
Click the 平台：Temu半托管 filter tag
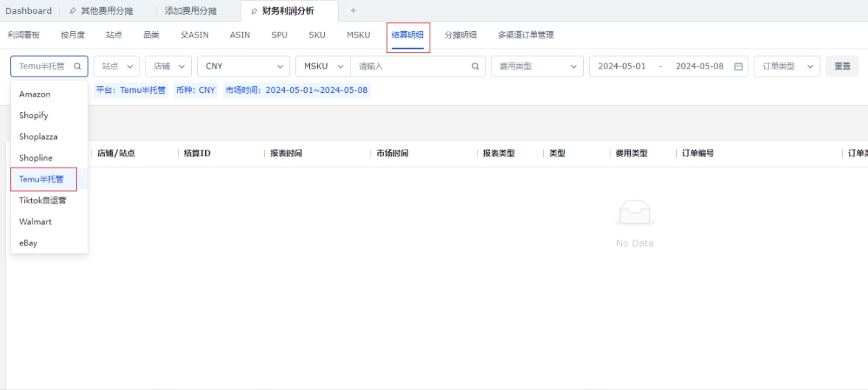(131, 90)
